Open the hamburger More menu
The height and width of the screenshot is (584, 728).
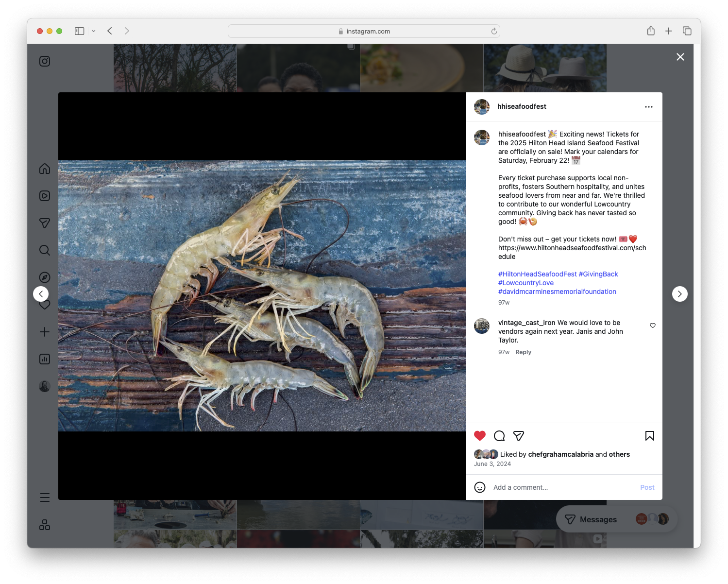tap(44, 498)
